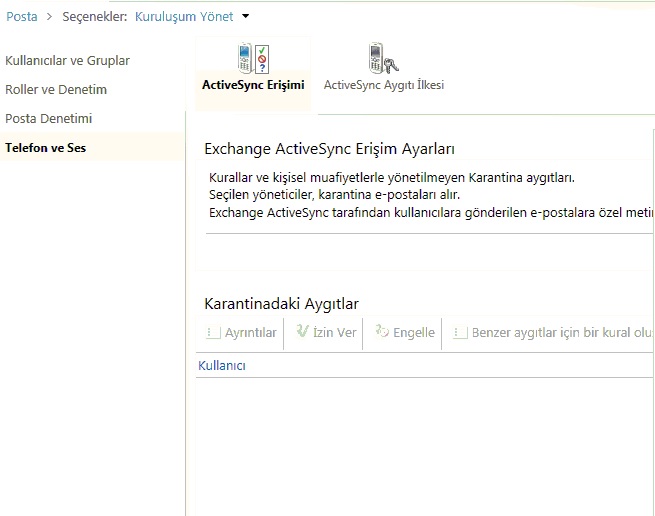Click the Ayrıntılar toolbar button text
655x516 pixels.
pos(251,333)
